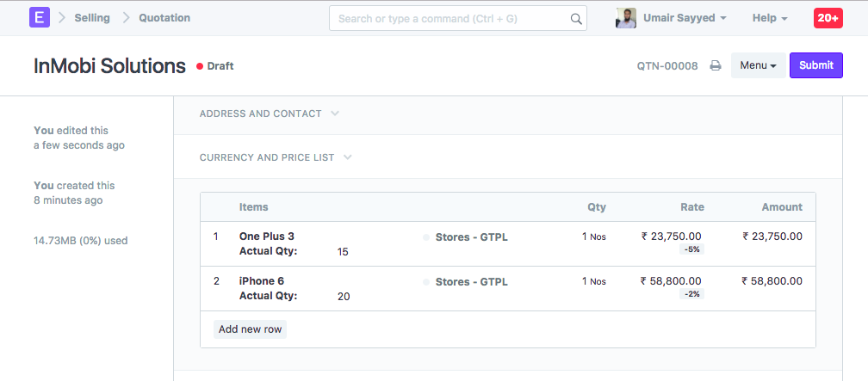Screen dimensions: 868x381
Task: Focus the search or command input
Action: [448, 18]
